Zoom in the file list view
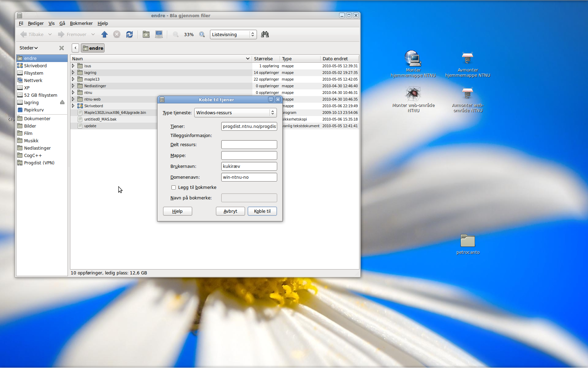This screenshot has width=588, height=368. pyautogui.click(x=202, y=34)
